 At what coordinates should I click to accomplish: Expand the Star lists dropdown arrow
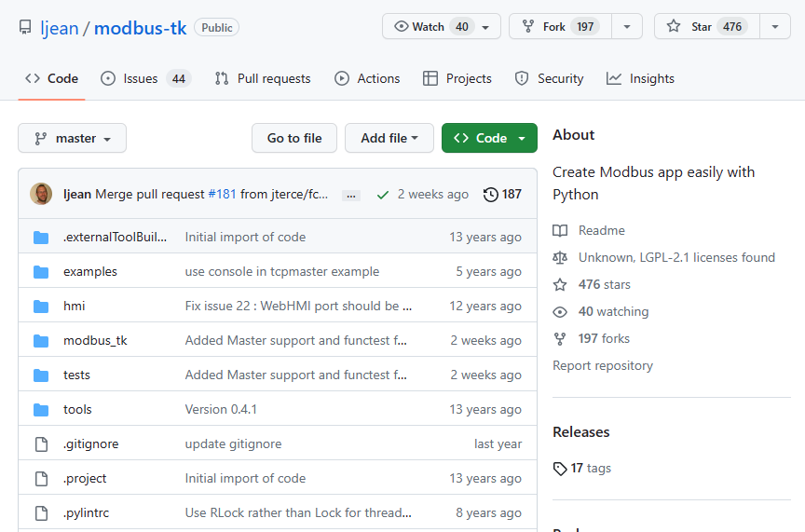[x=775, y=27]
